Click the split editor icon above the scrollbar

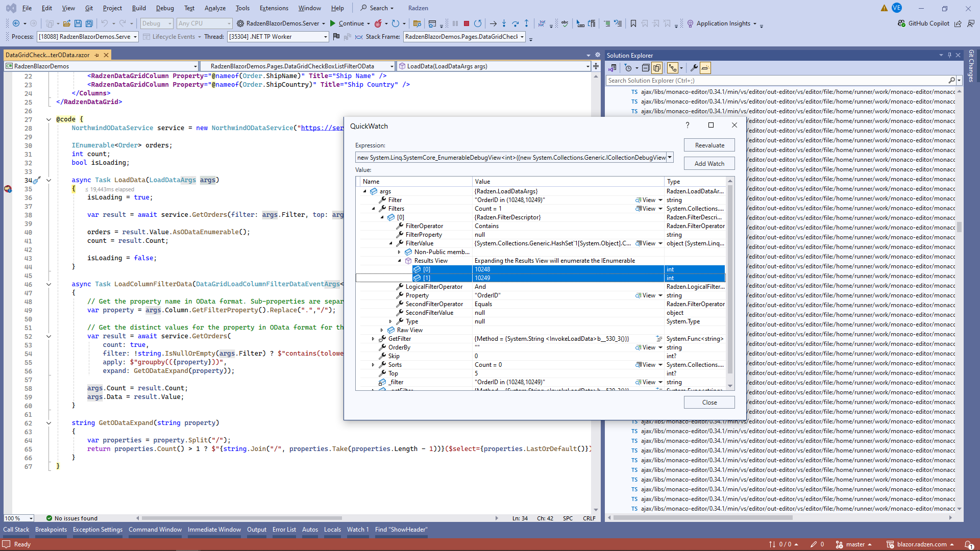[596, 66]
